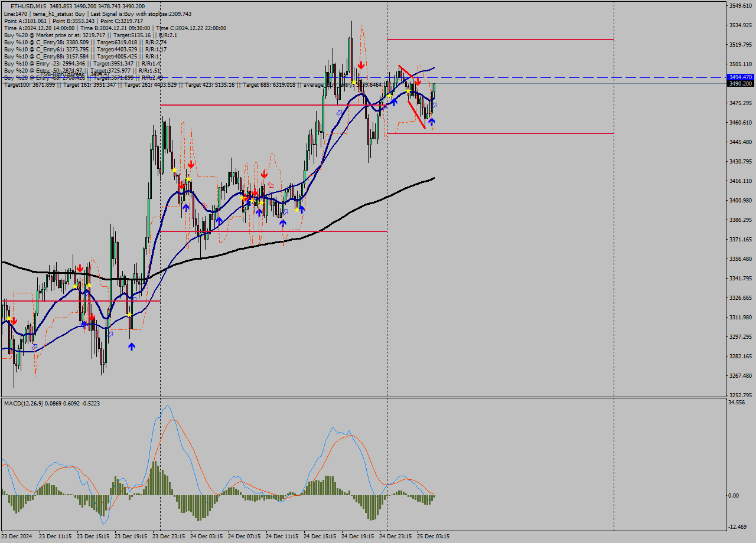Select the blue buy arrow under the latest candles

[x=431, y=122]
